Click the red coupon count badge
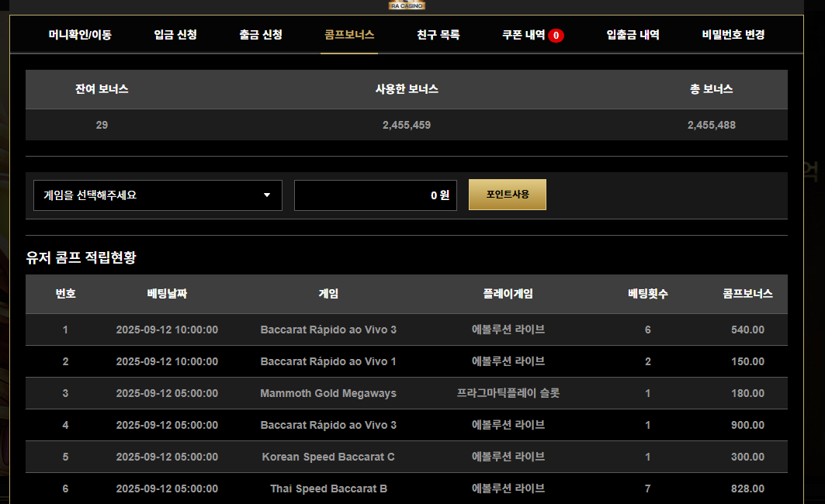Image resolution: width=825 pixels, height=504 pixels. (x=556, y=35)
